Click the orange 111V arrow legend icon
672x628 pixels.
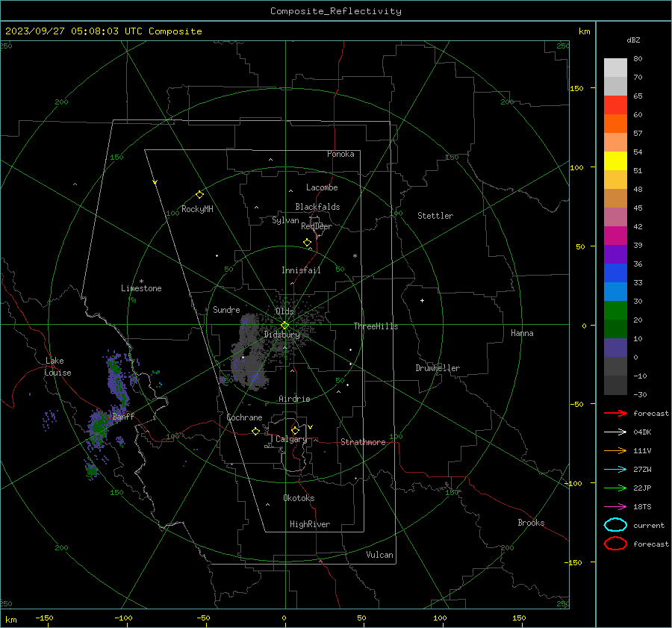(x=615, y=450)
